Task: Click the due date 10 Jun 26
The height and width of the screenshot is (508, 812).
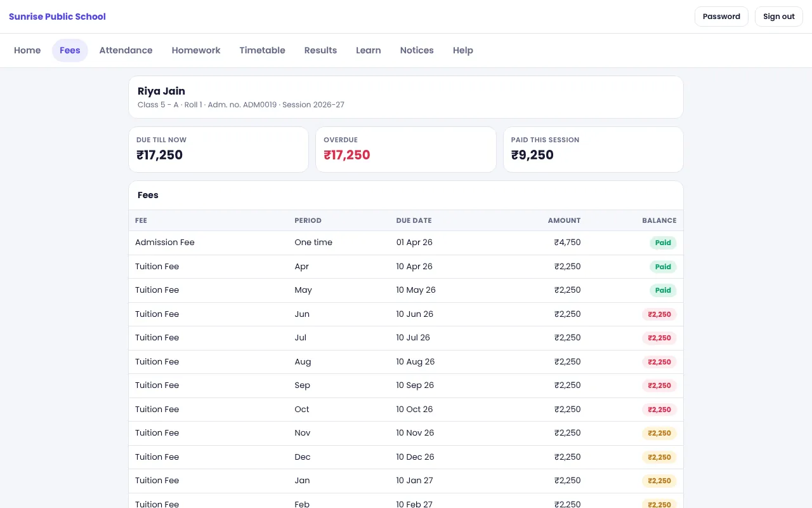Action: pos(415,314)
